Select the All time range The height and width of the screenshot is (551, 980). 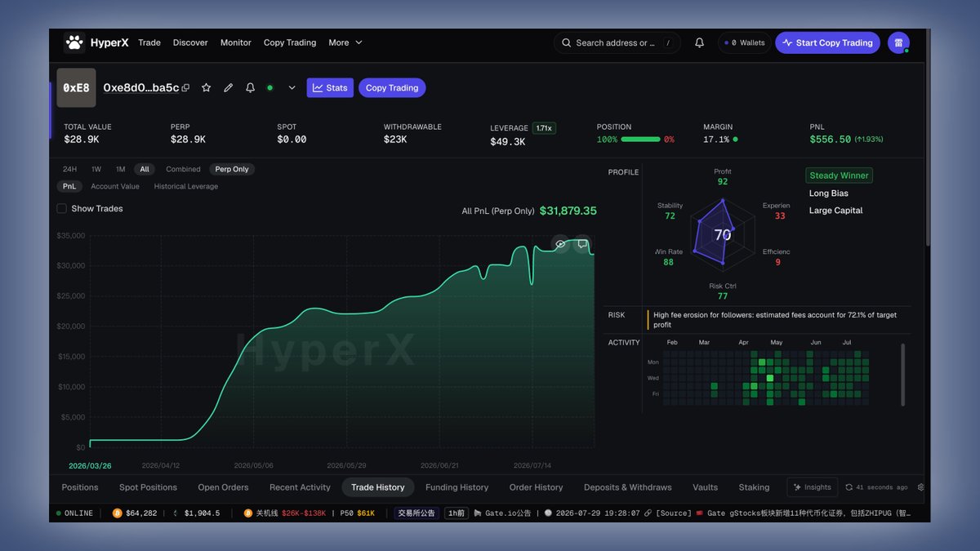coord(145,169)
